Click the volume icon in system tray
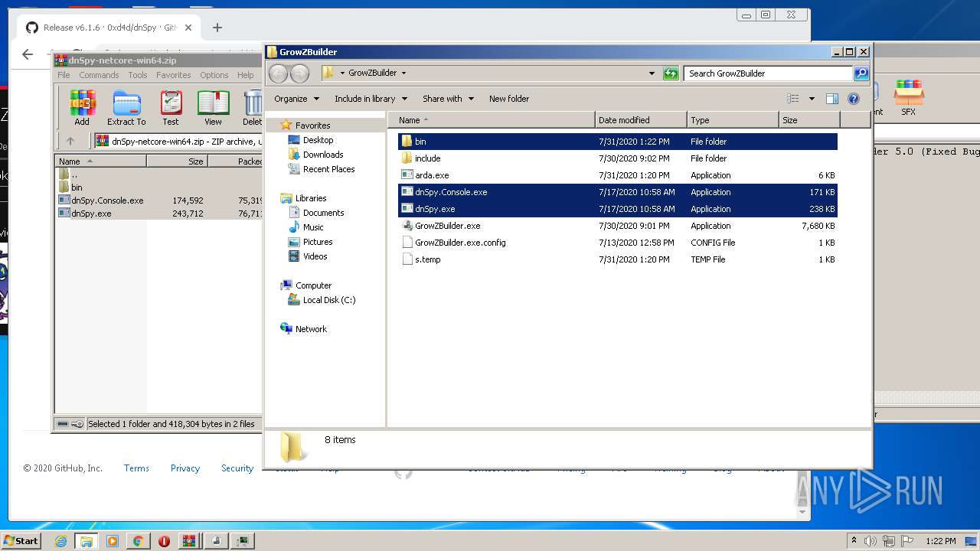Image resolution: width=980 pixels, height=551 pixels. pyautogui.click(x=871, y=541)
